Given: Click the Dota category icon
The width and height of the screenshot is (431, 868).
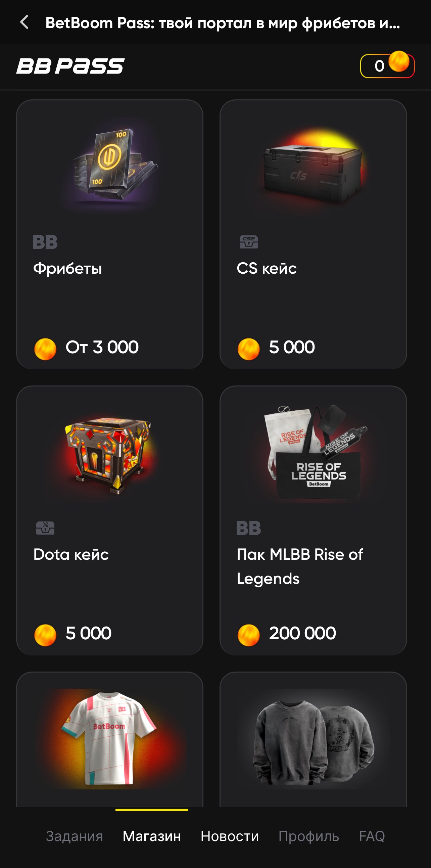Looking at the screenshot, I should point(45,528).
